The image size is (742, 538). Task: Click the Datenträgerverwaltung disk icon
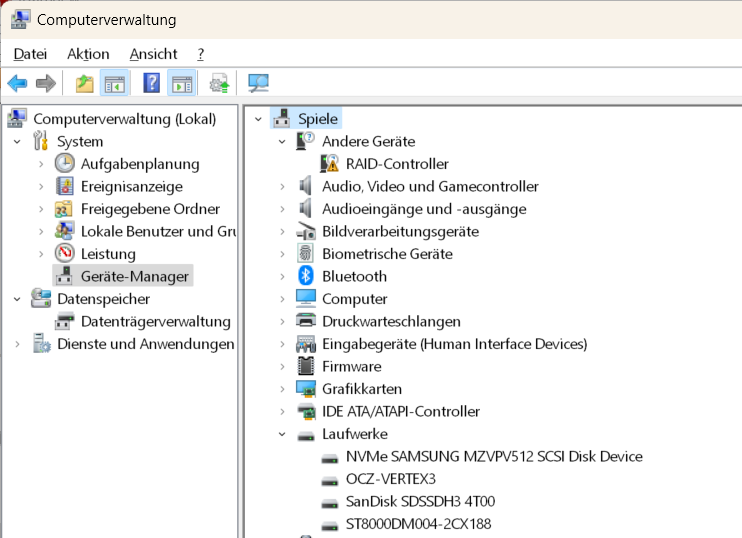pos(64,321)
